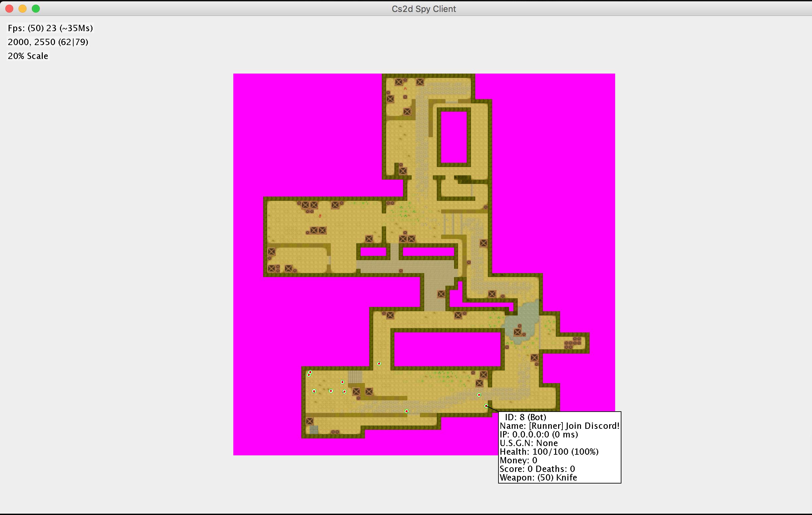Image resolution: width=812 pixels, height=515 pixels.
Task: Click the 'Fps: (50) 23 (~35Ms)' readout
Action: point(50,28)
